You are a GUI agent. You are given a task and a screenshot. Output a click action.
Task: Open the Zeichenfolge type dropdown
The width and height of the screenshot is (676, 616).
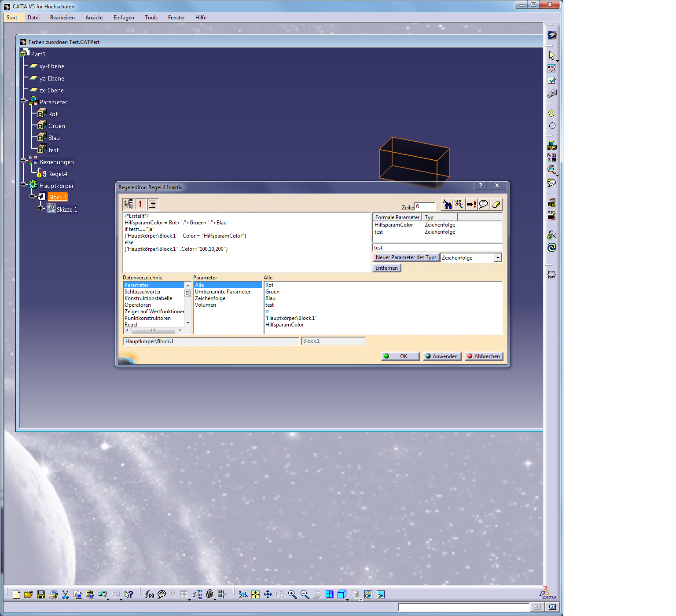pyautogui.click(x=498, y=258)
